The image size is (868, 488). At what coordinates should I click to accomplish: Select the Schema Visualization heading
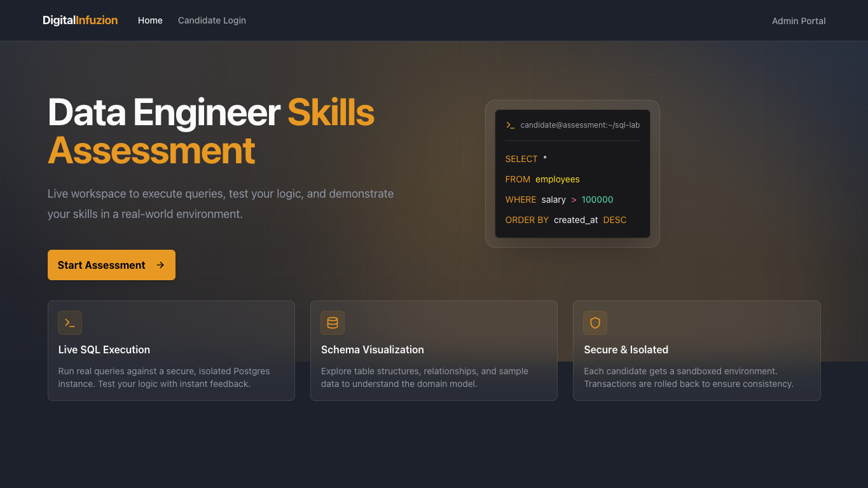(x=372, y=349)
